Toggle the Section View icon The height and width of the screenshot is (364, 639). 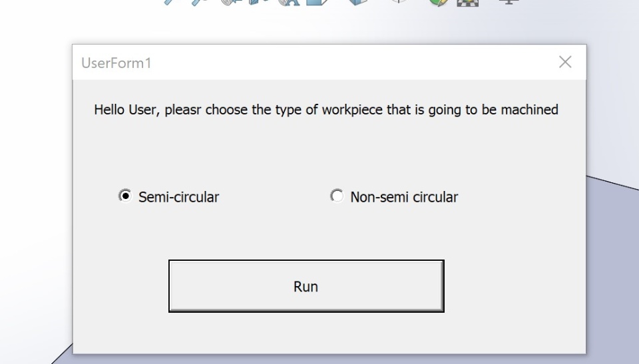click(x=259, y=2)
